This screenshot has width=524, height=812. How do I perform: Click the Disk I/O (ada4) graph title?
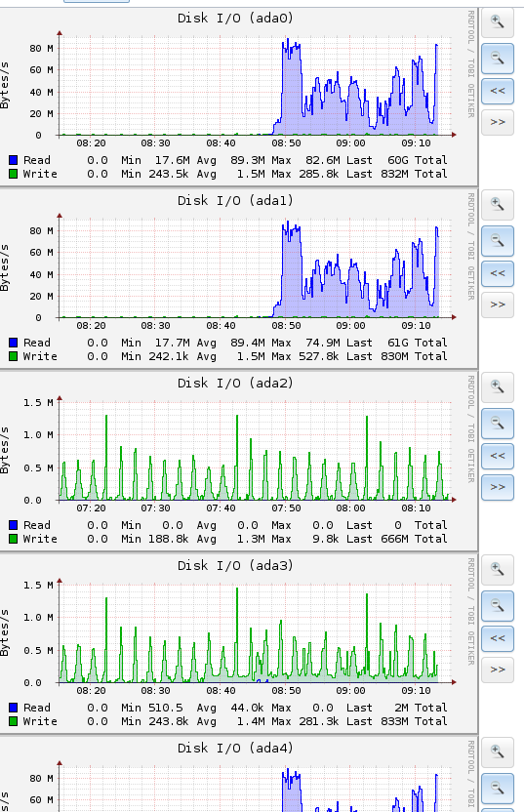(x=235, y=748)
